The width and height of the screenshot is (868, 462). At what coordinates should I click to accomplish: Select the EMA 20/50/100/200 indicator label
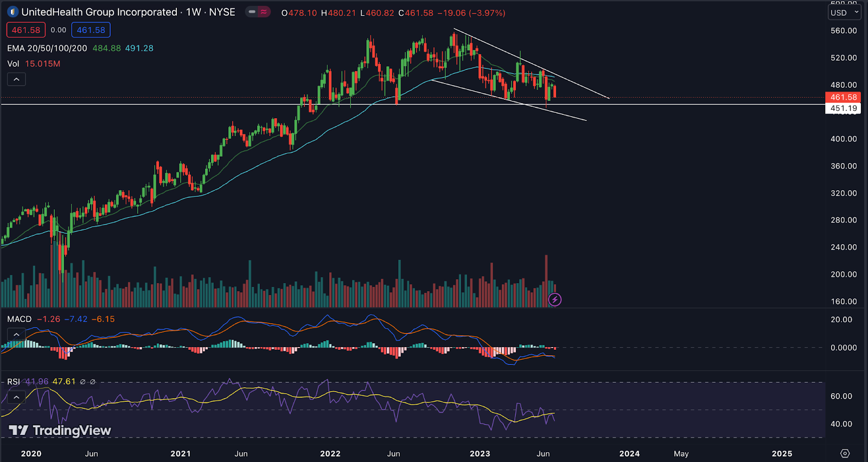pos(47,48)
